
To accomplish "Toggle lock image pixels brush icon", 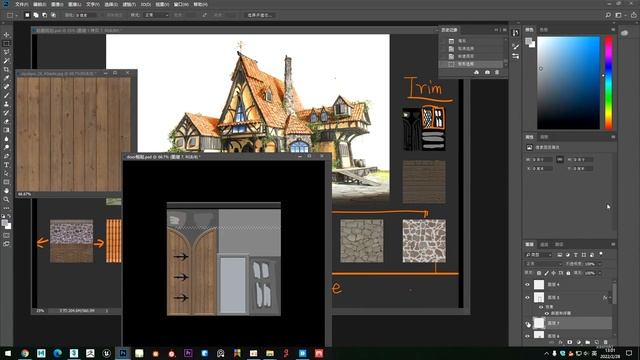I will point(547,273).
